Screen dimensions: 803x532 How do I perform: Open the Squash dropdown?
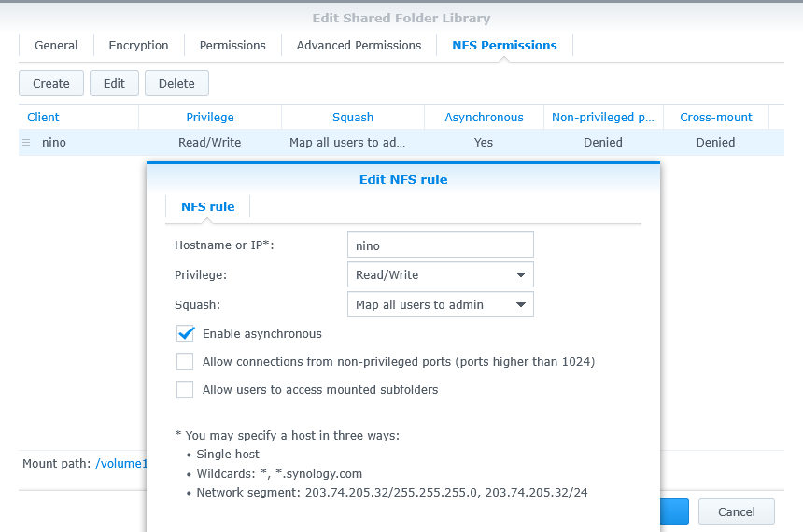[x=441, y=304]
